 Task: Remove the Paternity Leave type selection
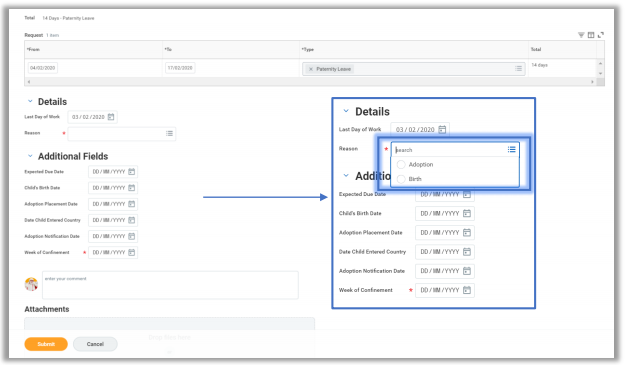tap(311, 69)
